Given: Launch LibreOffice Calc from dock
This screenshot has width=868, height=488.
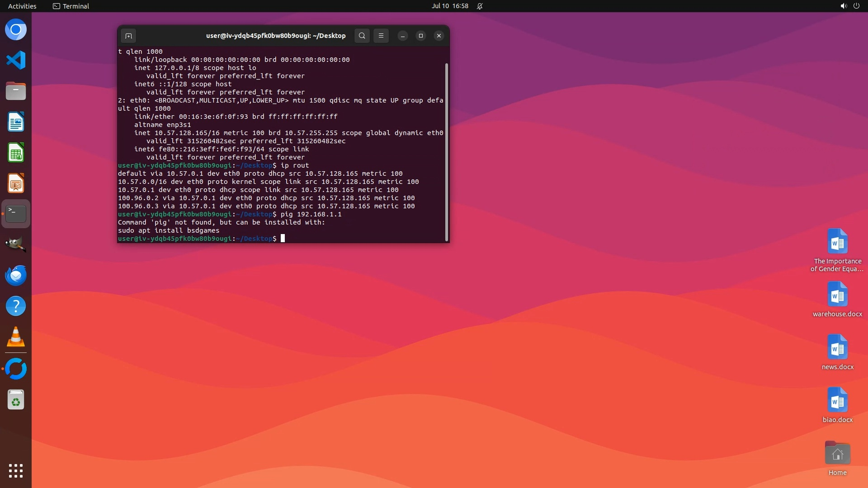Looking at the screenshot, I should [x=16, y=153].
